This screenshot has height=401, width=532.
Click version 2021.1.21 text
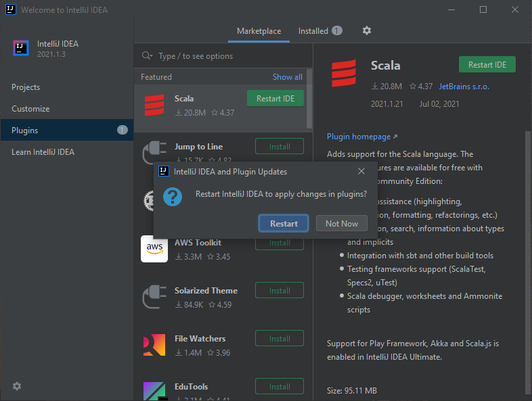pyautogui.click(x=386, y=104)
